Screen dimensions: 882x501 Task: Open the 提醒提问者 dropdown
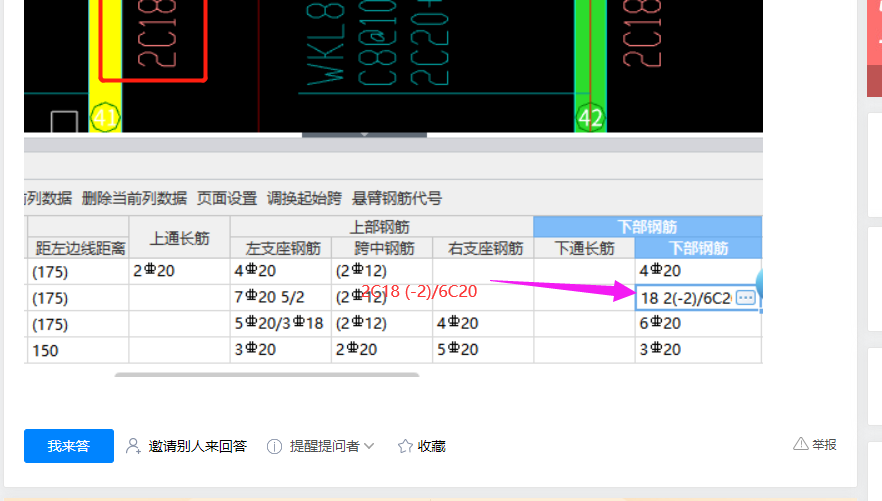coord(331,446)
